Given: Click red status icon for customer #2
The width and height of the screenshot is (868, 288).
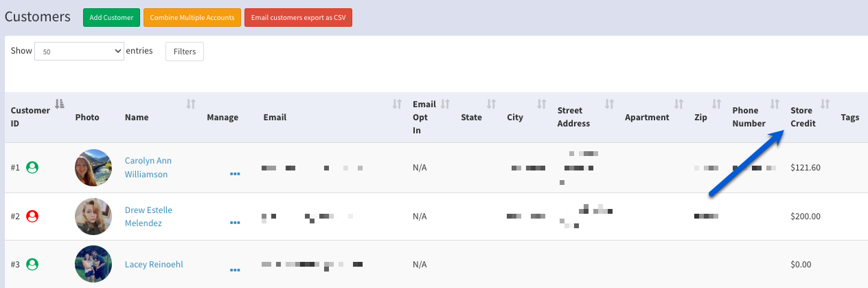Looking at the screenshot, I should click(32, 216).
